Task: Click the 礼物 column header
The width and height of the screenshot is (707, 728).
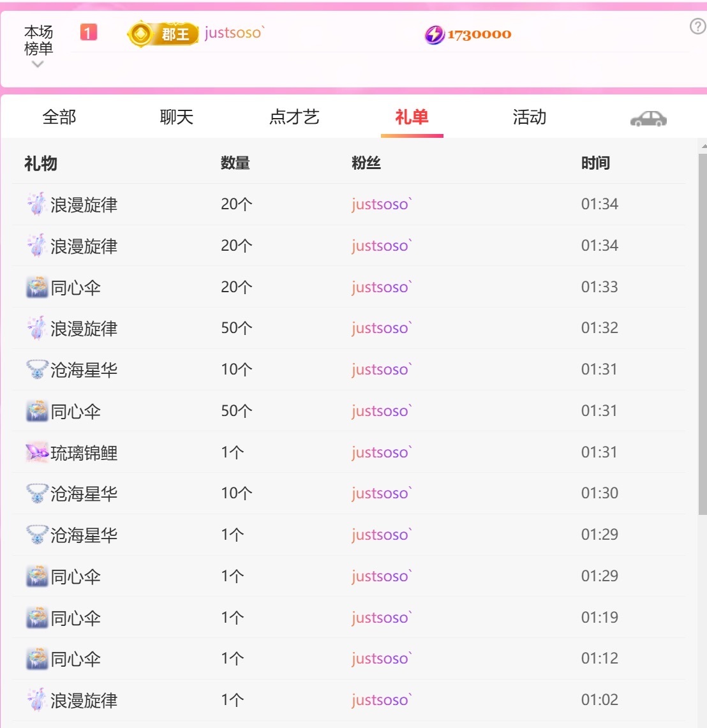Action: [x=41, y=163]
